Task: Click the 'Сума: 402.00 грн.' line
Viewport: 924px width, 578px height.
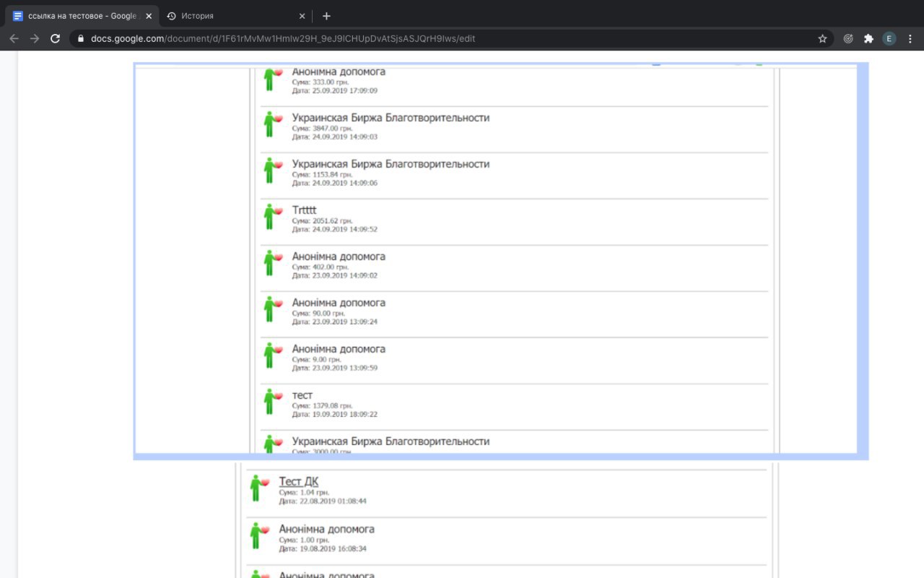Action: [x=321, y=267]
